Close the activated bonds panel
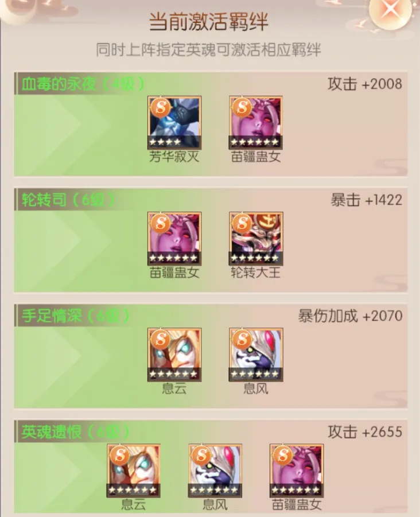Screen dimensions: 420x517 [390, 10]
